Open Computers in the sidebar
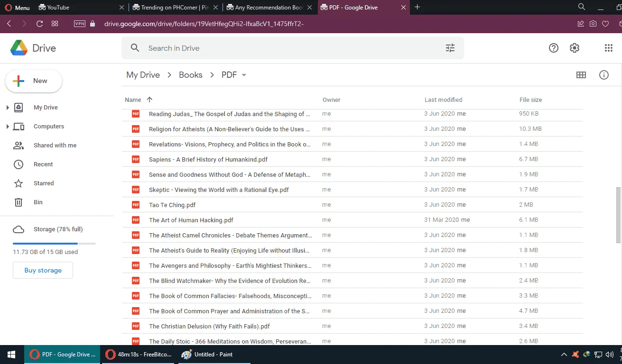 point(49,127)
